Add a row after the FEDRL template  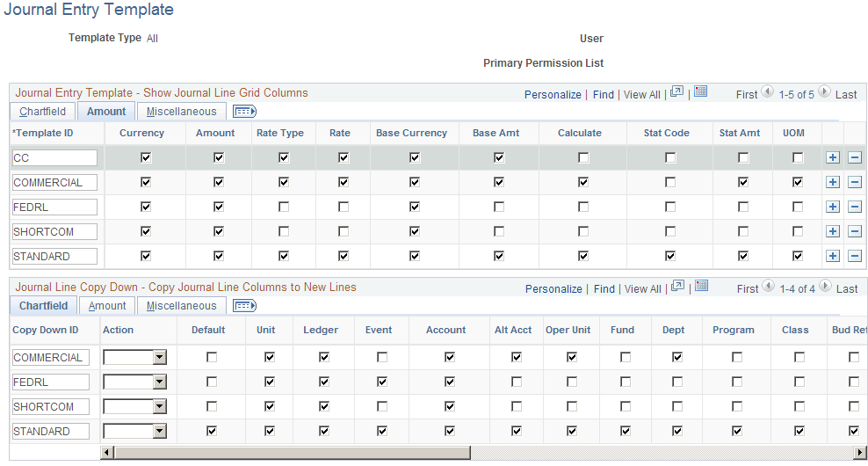(x=833, y=207)
